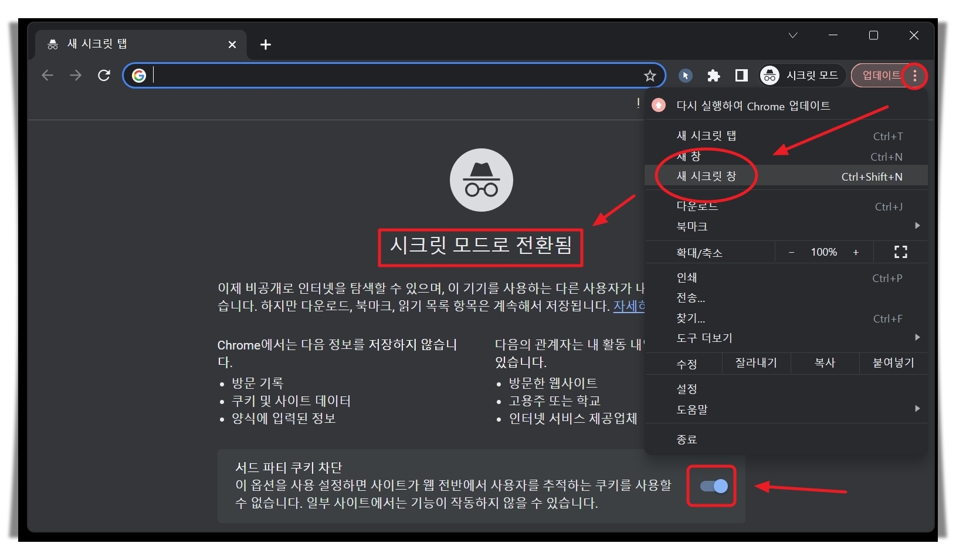Select 찾기... from the menu
Image resolution: width=956 pixels, height=560 pixels.
[786, 318]
